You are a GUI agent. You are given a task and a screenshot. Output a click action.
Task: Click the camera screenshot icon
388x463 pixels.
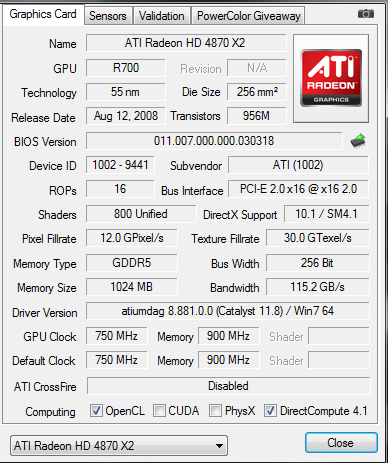(366, 14)
